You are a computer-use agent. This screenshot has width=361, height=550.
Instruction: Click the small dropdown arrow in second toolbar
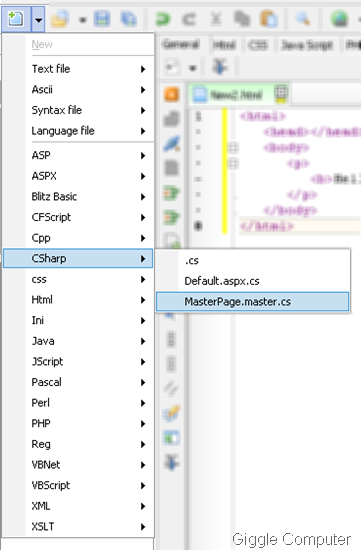point(193,68)
